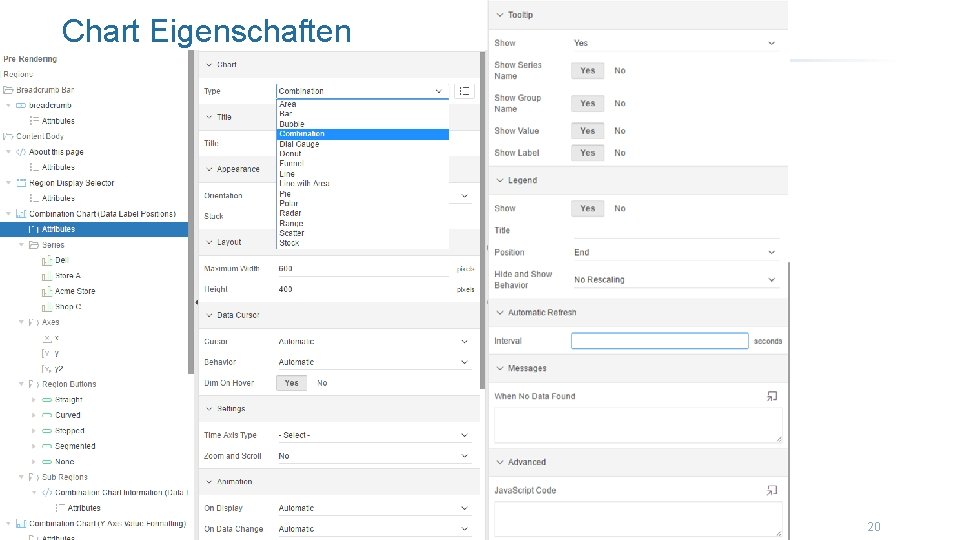Click the Breadcrumb Bar folder icon
960x540 pixels.
[8, 90]
